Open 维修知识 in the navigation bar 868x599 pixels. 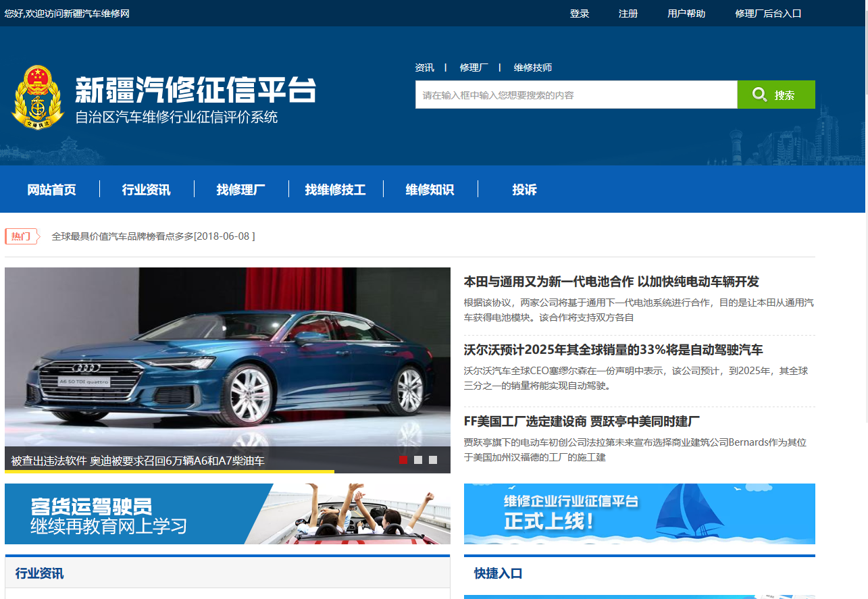click(x=430, y=190)
